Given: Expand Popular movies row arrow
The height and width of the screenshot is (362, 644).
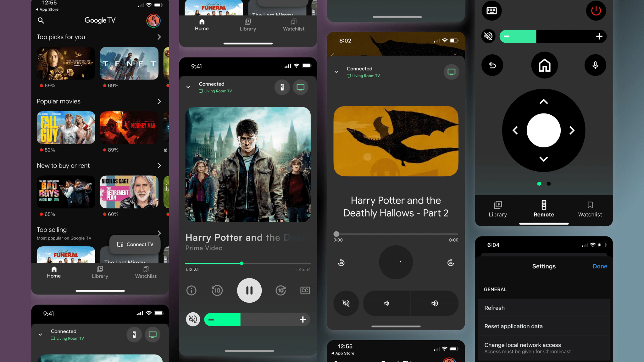Looking at the screenshot, I should coord(159,101).
